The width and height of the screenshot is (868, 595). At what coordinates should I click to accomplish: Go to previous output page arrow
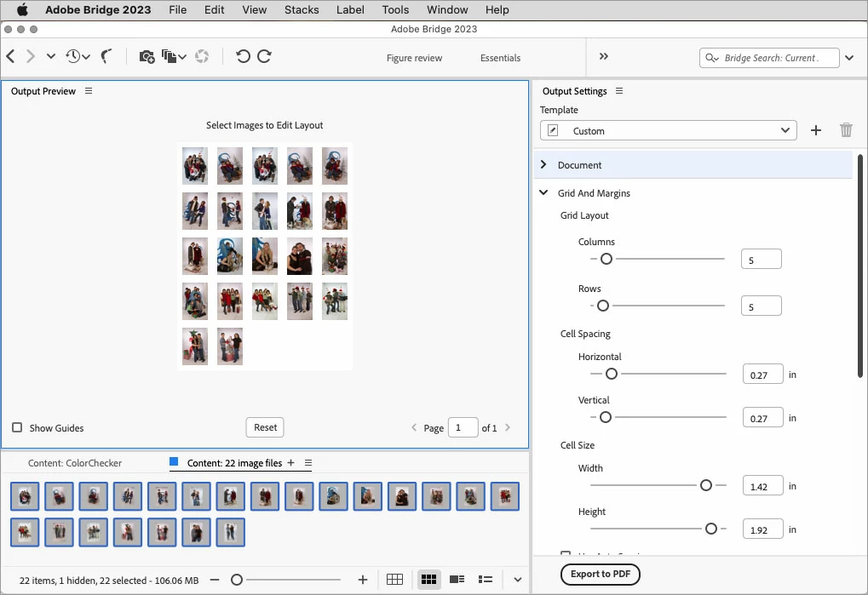414,427
